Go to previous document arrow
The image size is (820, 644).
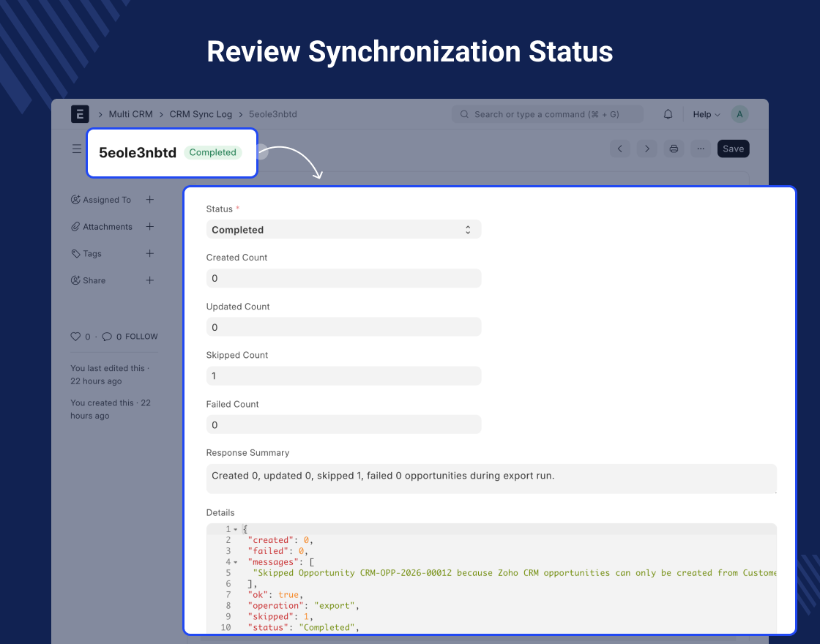[x=619, y=149]
